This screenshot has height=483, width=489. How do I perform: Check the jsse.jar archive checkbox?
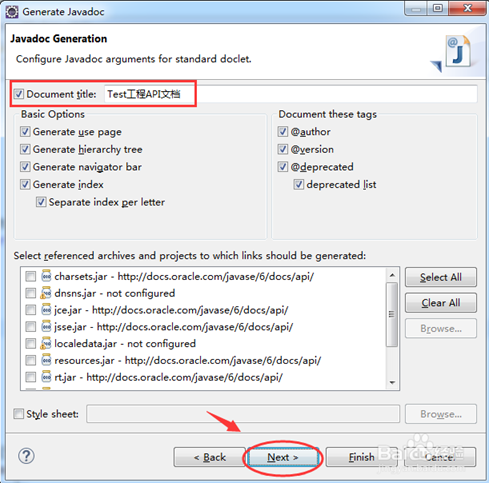31,327
